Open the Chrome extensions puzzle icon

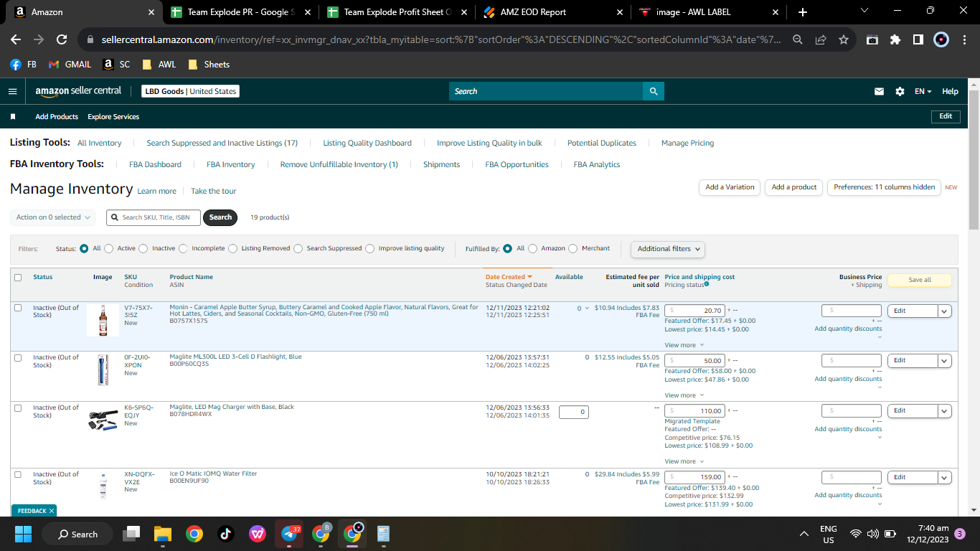click(895, 39)
